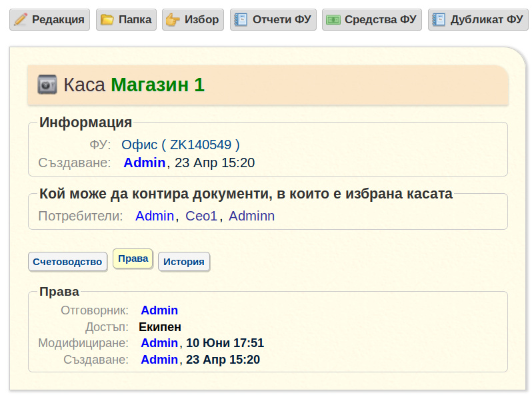Click the folder icon on Папка button
The image size is (532, 397).
(x=107, y=20)
